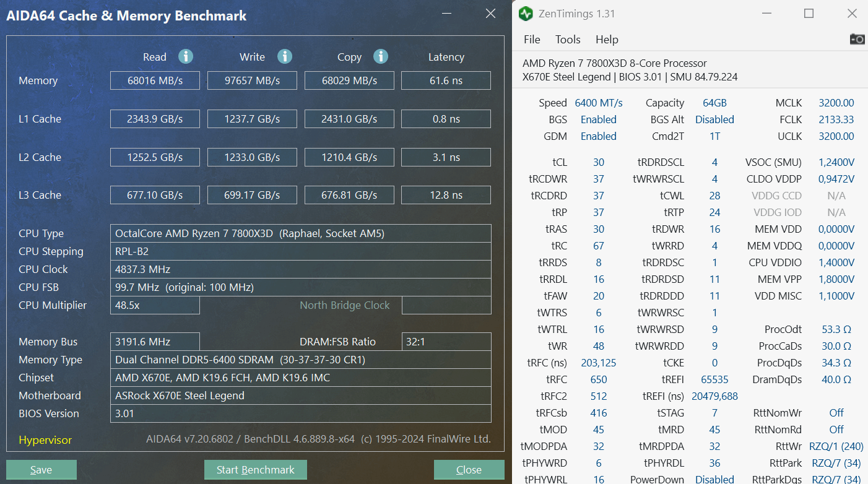Screen dimensions: 868x484
Task: Click the L2 Cache Read value 1252.5 GB/s
Action: tap(155, 157)
